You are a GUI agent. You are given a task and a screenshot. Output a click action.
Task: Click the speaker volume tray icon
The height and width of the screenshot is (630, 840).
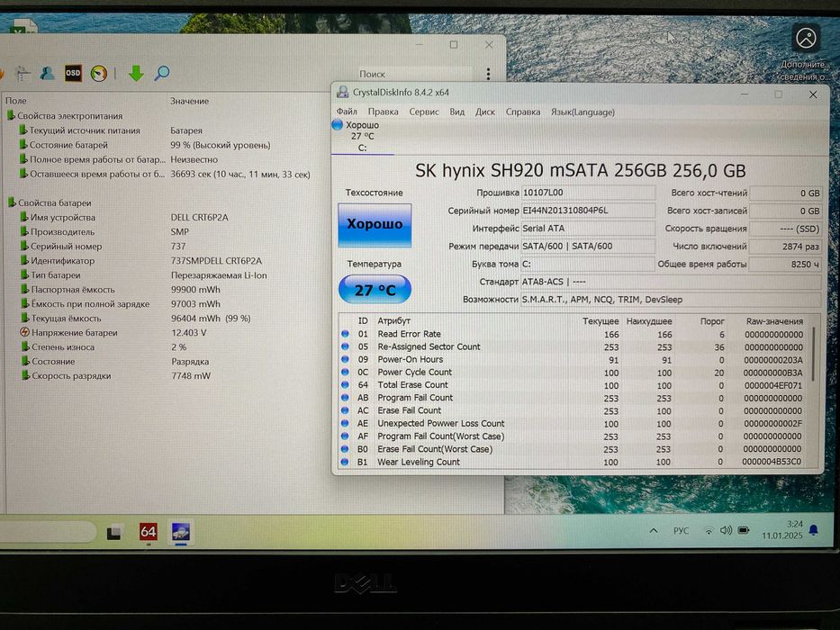pyautogui.click(x=726, y=530)
